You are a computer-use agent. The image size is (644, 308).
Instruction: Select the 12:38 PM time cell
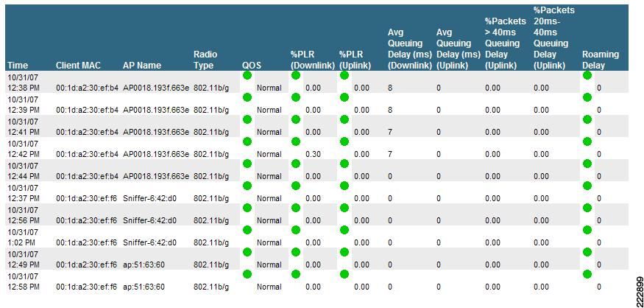pos(23,83)
